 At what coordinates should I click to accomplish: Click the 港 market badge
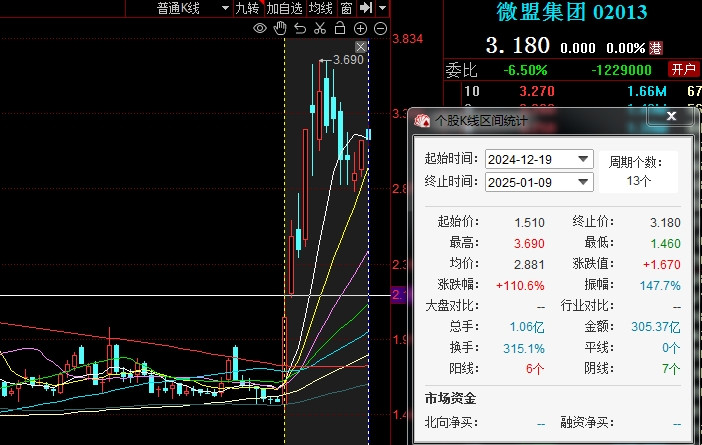coord(655,47)
